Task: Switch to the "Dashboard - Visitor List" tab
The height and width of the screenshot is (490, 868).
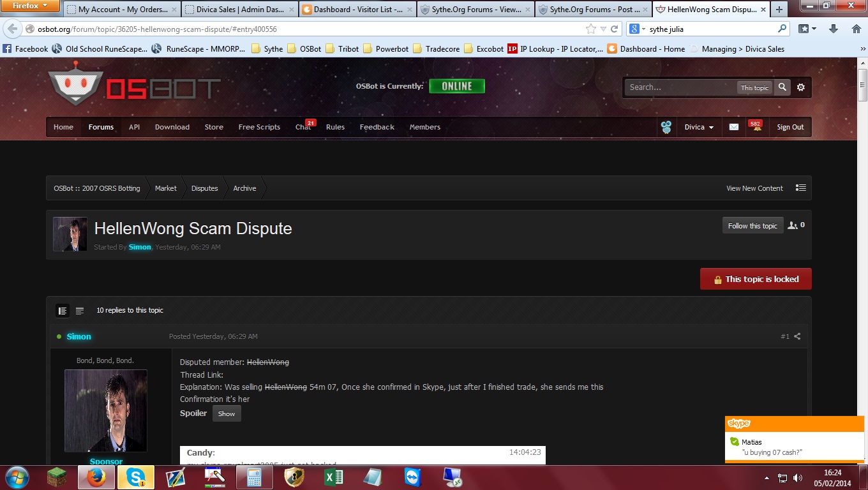Action: pos(357,10)
